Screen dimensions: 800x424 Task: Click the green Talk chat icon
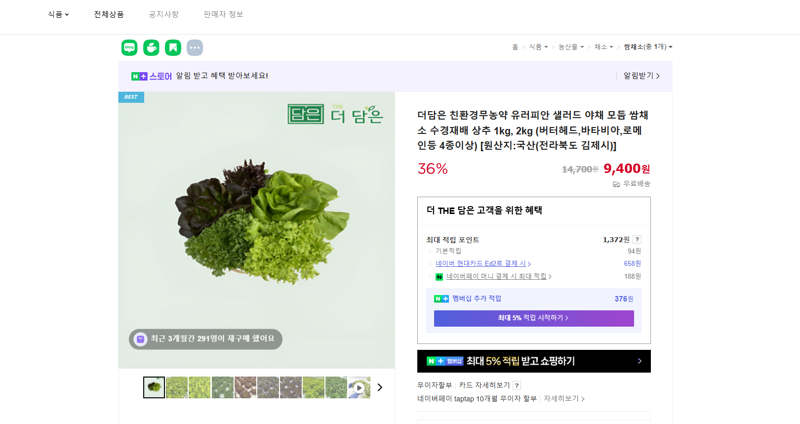pos(130,47)
